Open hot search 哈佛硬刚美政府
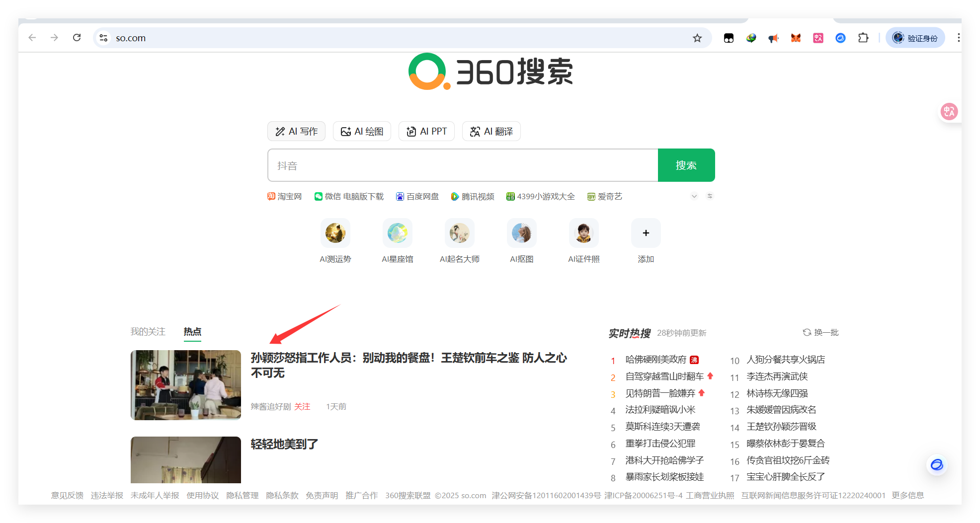 pos(655,360)
